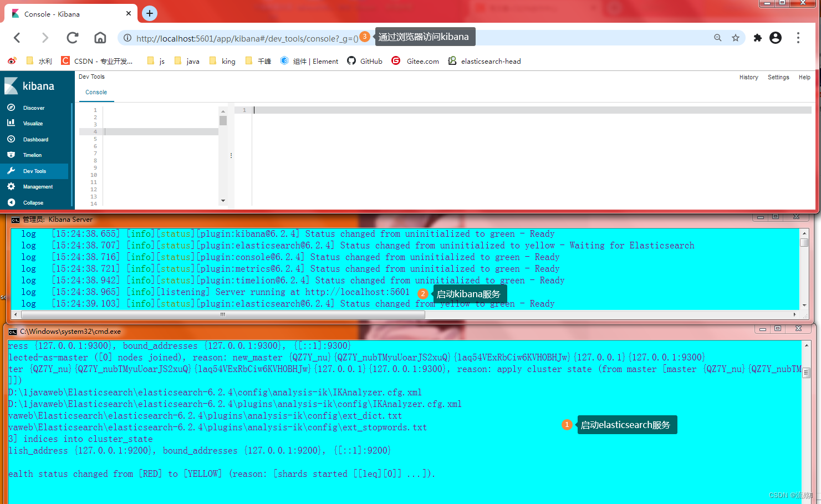The image size is (821, 504).
Task: Open the Weibo bookmark icon
Action: click(12, 61)
